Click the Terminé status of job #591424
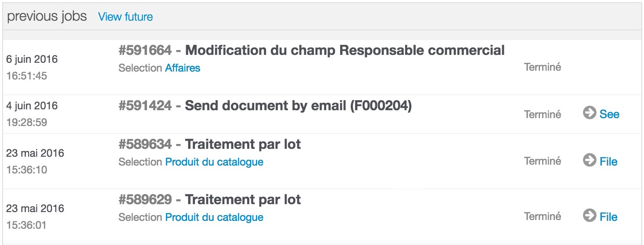644x245 pixels. [x=543, y=114]
